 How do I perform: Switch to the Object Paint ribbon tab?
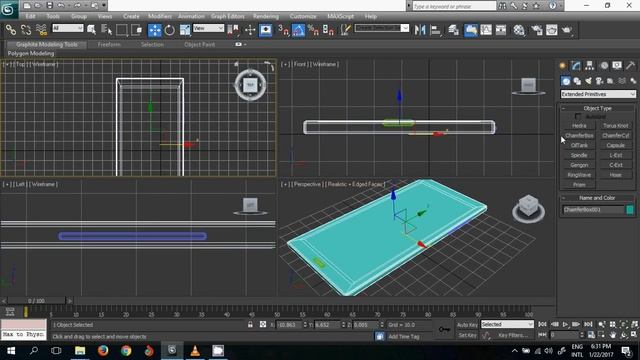pos(200,44)
